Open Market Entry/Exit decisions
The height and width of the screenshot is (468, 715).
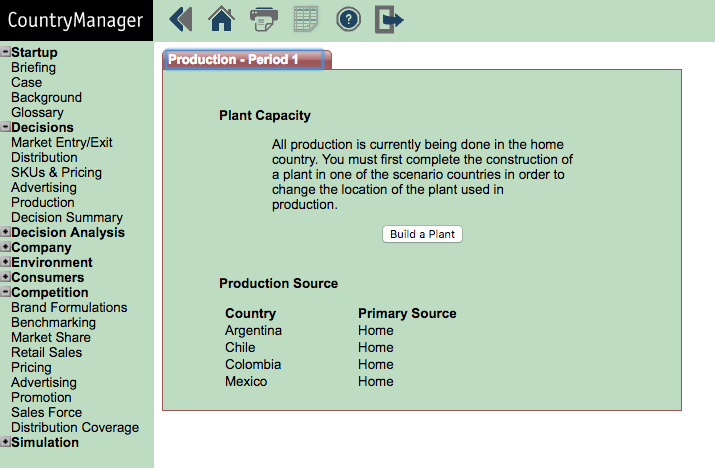[62, 142]
